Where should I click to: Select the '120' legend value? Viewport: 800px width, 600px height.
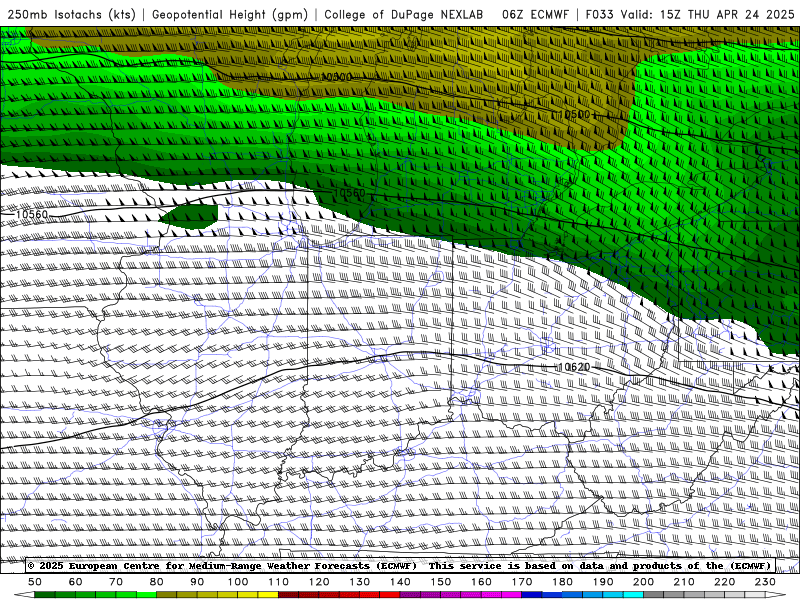[x=319, y=582]
